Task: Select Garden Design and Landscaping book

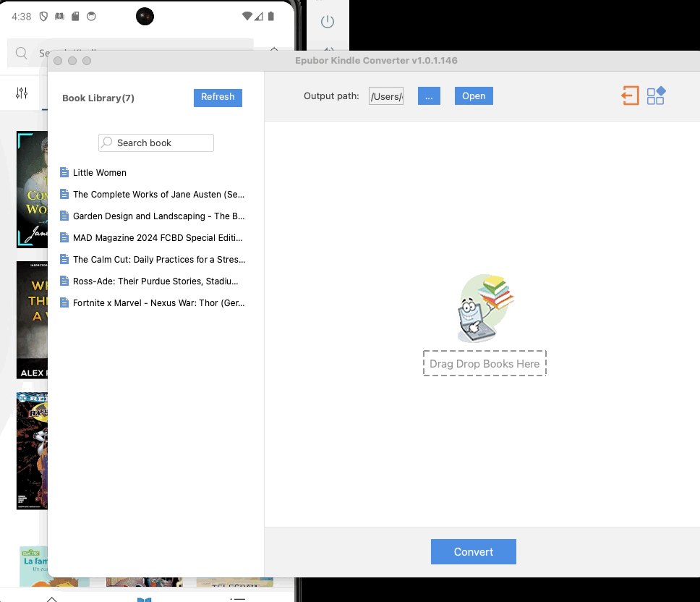Action: (158, 216)
